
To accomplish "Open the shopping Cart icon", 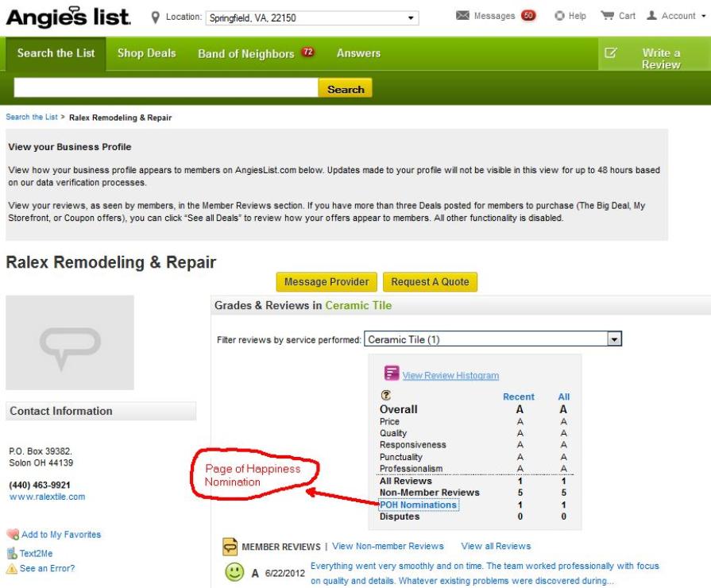I will click(x=608, y=16).
